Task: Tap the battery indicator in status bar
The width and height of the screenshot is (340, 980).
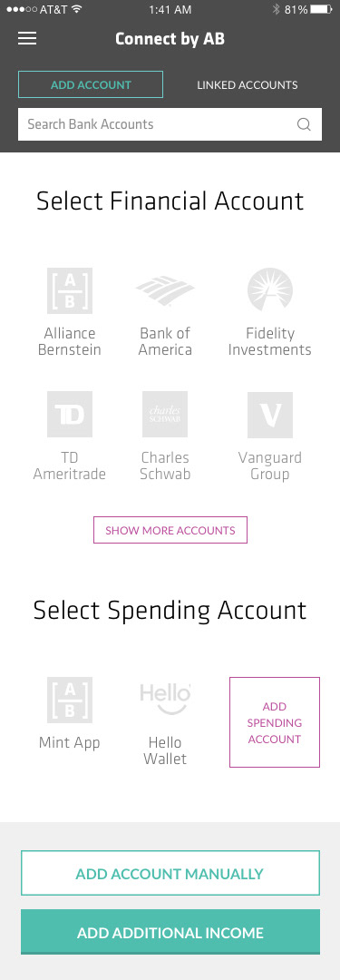Action: 322,9
